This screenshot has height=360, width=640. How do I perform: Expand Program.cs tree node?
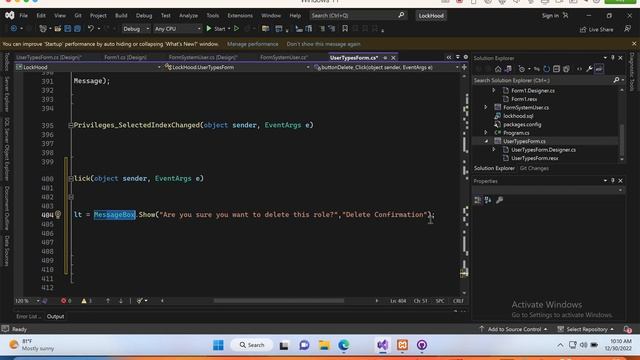click(486, 133)
